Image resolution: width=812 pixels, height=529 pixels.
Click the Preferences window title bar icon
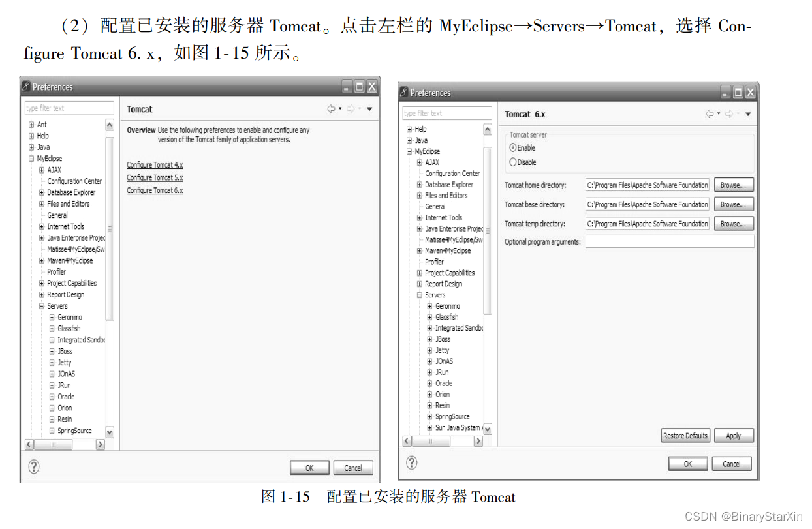point(25,85)
